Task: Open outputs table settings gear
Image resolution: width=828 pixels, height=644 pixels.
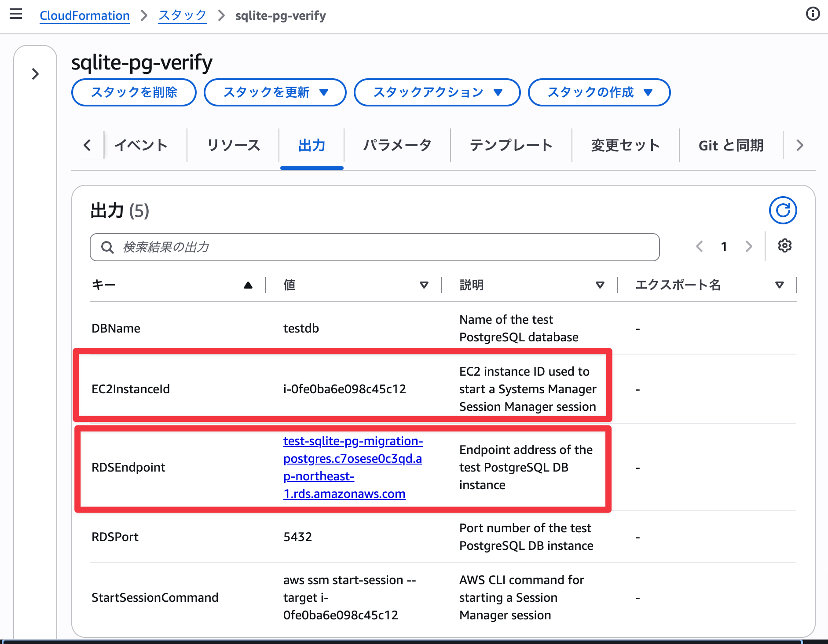Action: coord(784,245)
